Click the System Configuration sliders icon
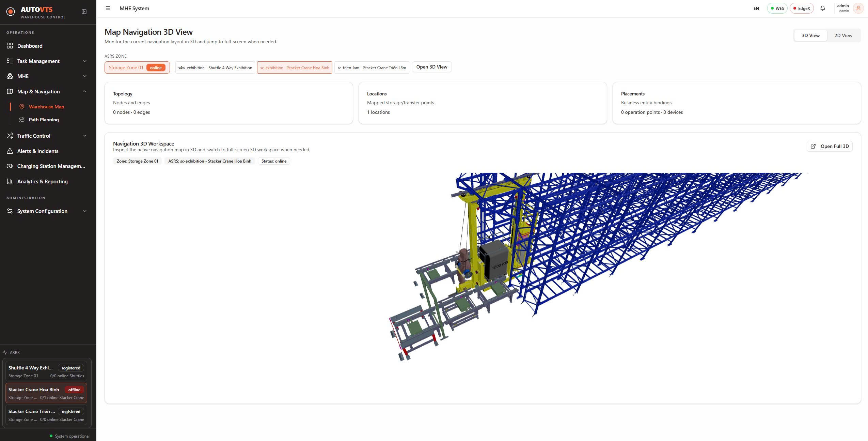 click(10, 211)
